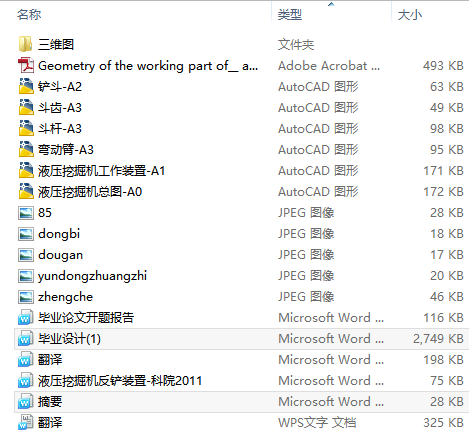This screenshot has width=469, height=435.
Task: Click file name yundongzhuangzhi
Action: (x=92, y=276)
